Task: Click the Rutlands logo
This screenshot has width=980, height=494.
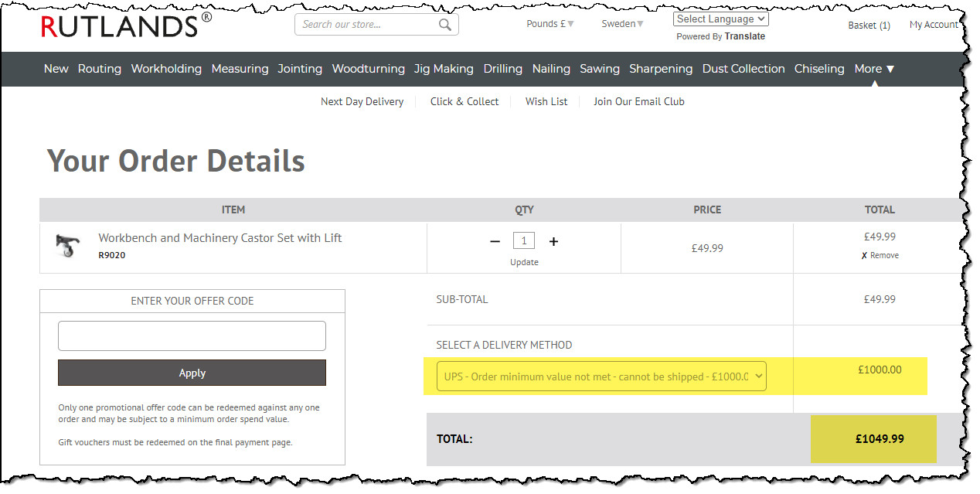Action: pos(126,26)
